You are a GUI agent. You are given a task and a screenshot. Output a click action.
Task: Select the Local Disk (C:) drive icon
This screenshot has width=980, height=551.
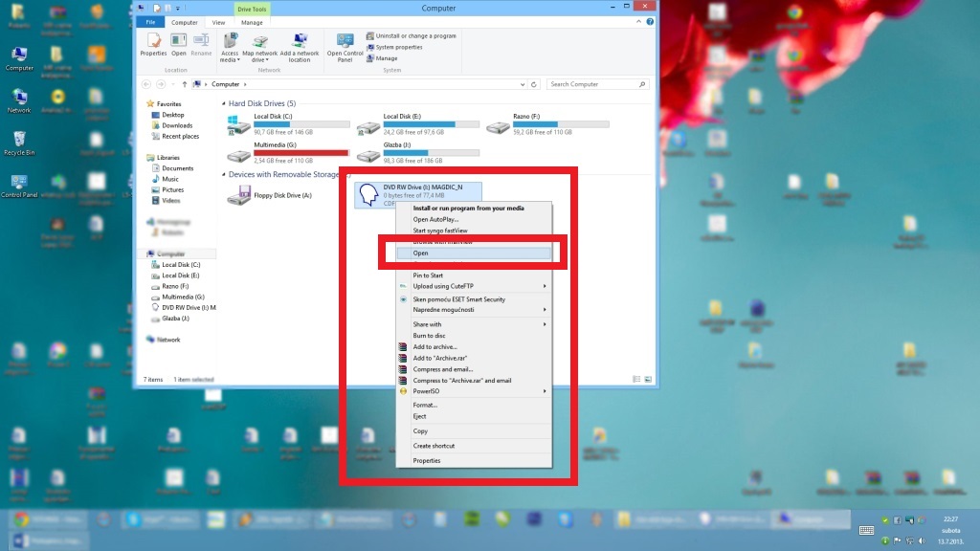tap(239, 125)
